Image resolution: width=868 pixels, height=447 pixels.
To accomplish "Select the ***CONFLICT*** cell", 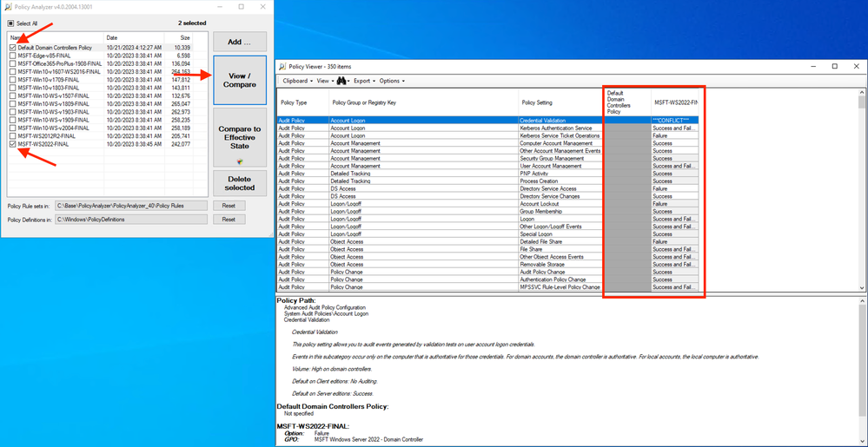I will [675, 120].
